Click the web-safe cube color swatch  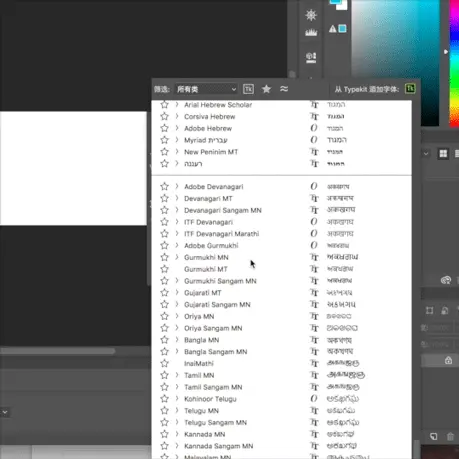342,29
